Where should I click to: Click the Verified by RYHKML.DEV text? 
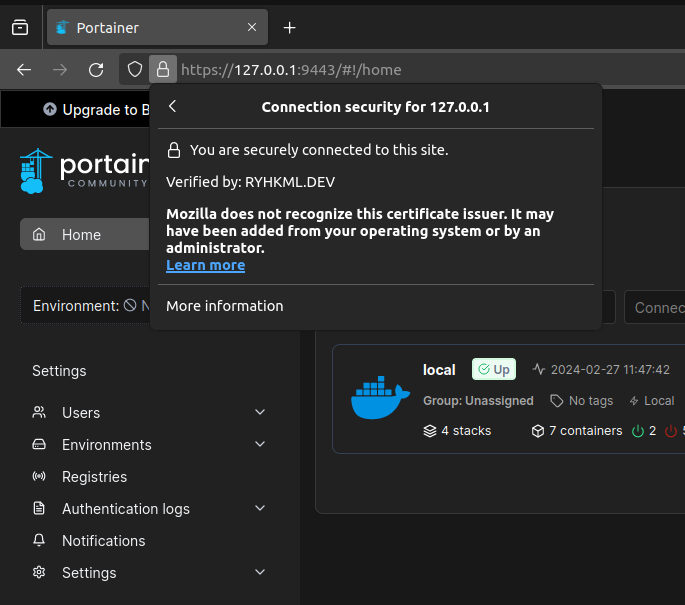250,182
